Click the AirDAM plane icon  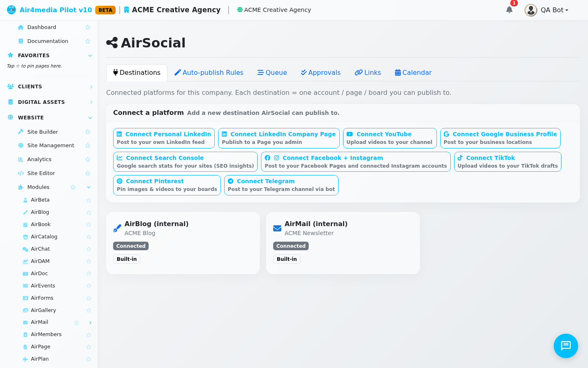[25, 262]
